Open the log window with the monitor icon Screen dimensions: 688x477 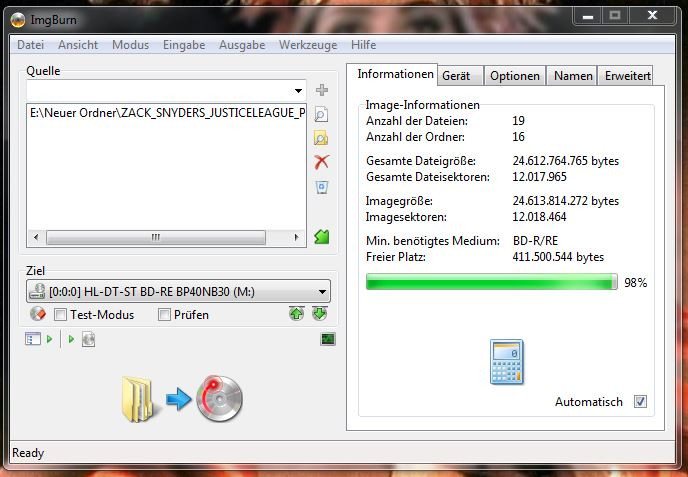coord(328,339)
